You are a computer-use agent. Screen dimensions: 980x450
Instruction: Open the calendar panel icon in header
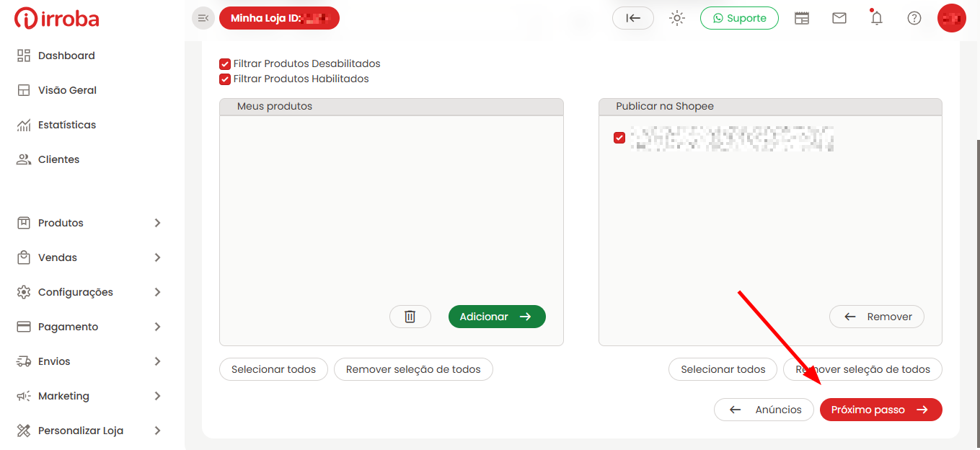tap(802, 18)
